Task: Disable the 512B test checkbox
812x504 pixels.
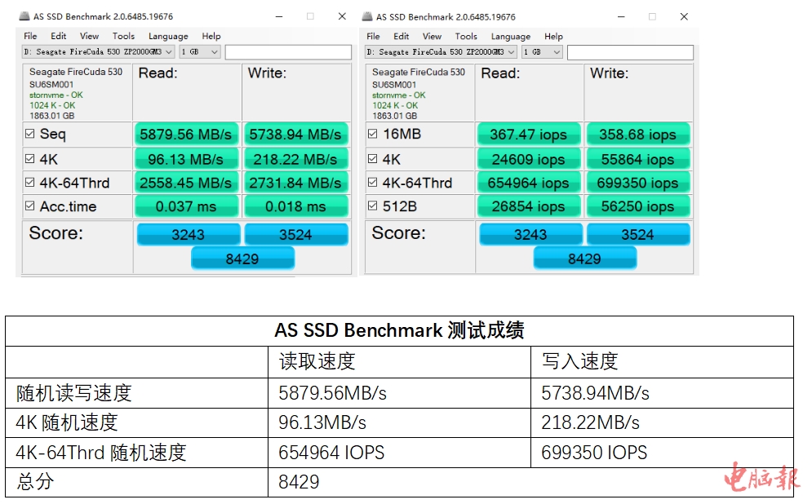Action: [x=373, y=207]
